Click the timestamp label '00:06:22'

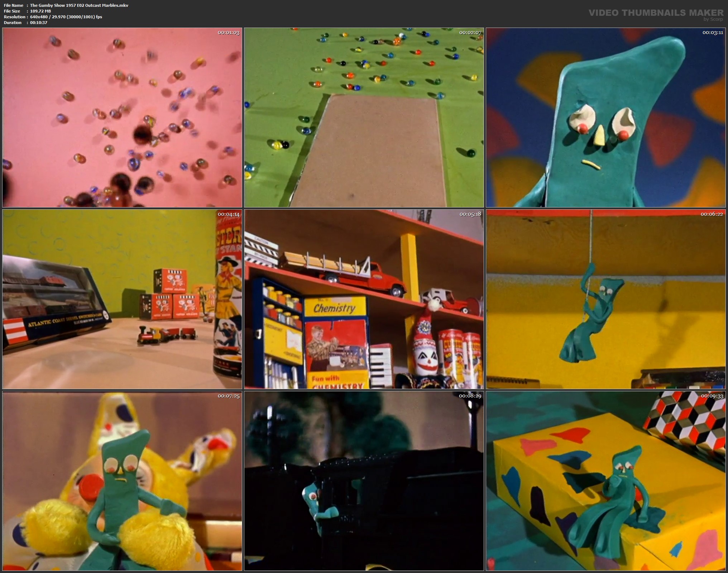pos(712,214)
